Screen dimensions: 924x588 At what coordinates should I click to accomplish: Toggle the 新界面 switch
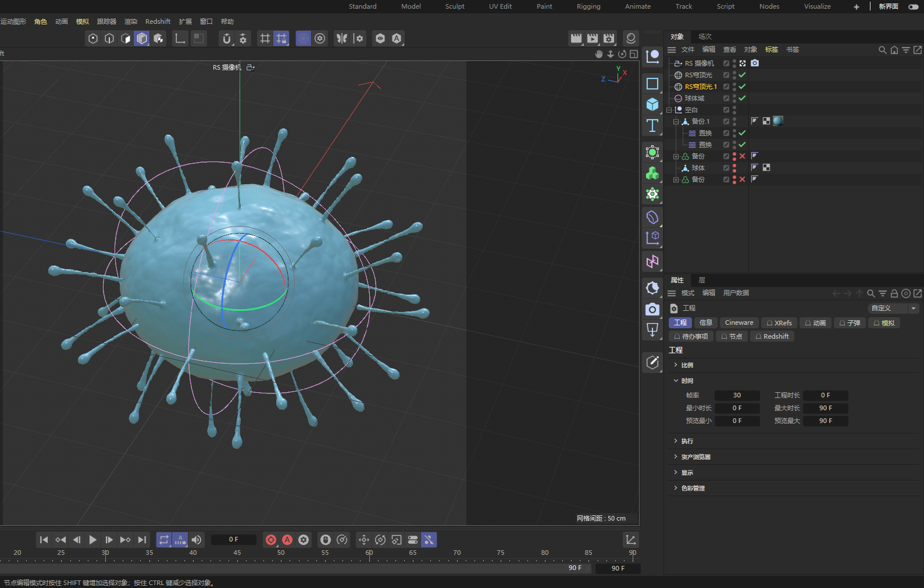coord(914,6)
